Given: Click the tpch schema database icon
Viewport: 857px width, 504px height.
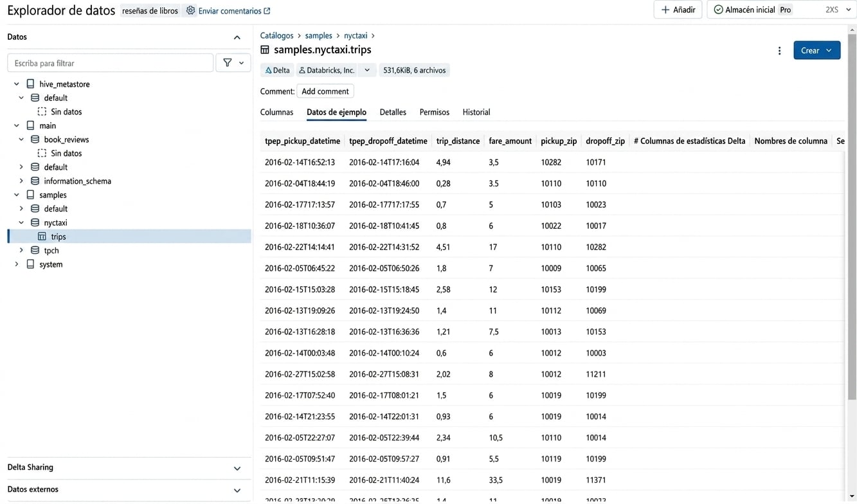Looking at the screenshot, I should click(x=35, y=251).
